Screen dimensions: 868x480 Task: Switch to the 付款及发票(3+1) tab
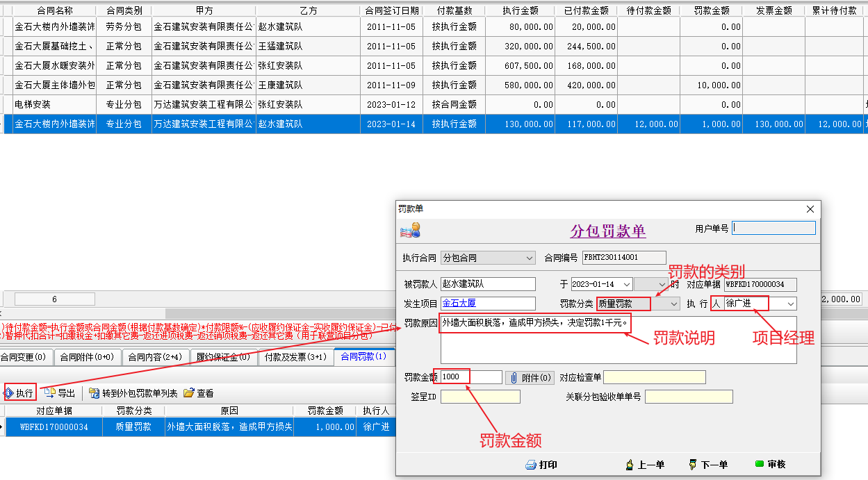pos(295,357)
